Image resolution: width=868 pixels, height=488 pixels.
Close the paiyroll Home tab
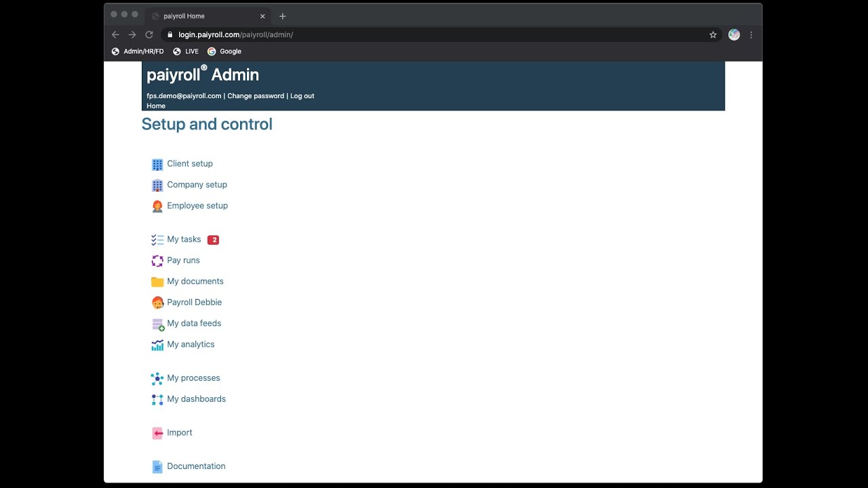tap(262, 16)
